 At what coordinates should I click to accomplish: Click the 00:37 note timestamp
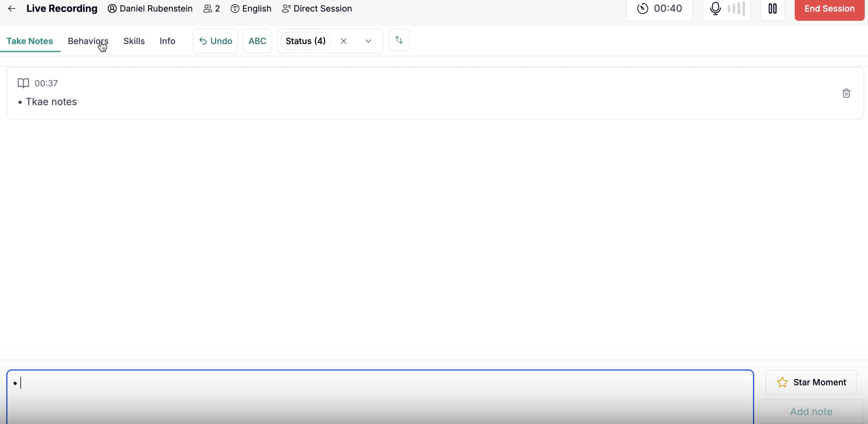[46, 83]
